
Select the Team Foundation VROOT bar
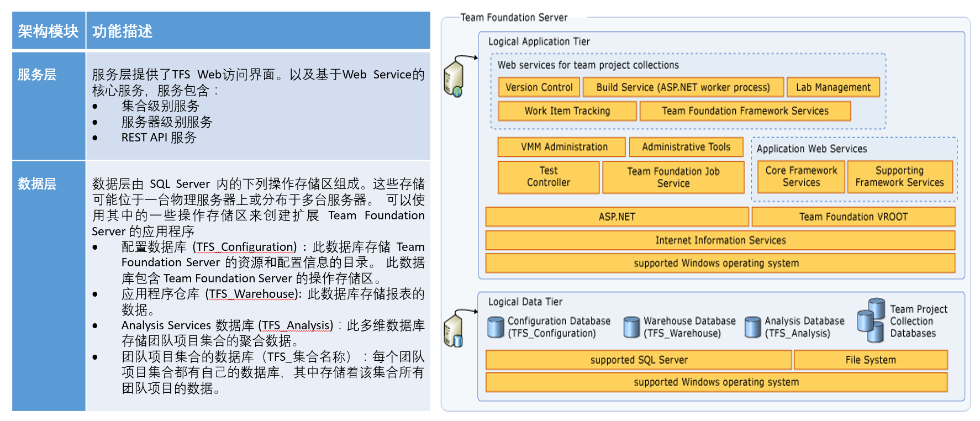pos(853,217)
